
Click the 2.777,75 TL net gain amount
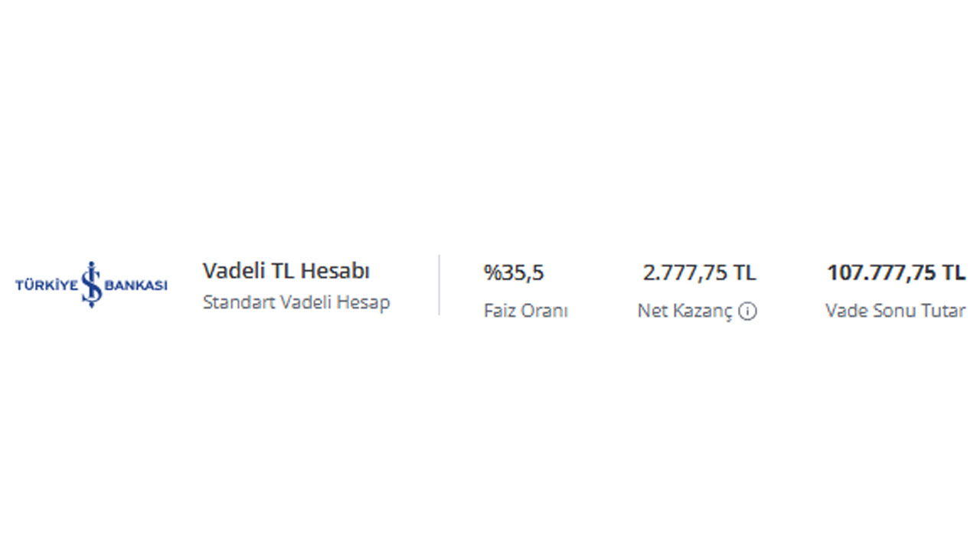[699, 272]
